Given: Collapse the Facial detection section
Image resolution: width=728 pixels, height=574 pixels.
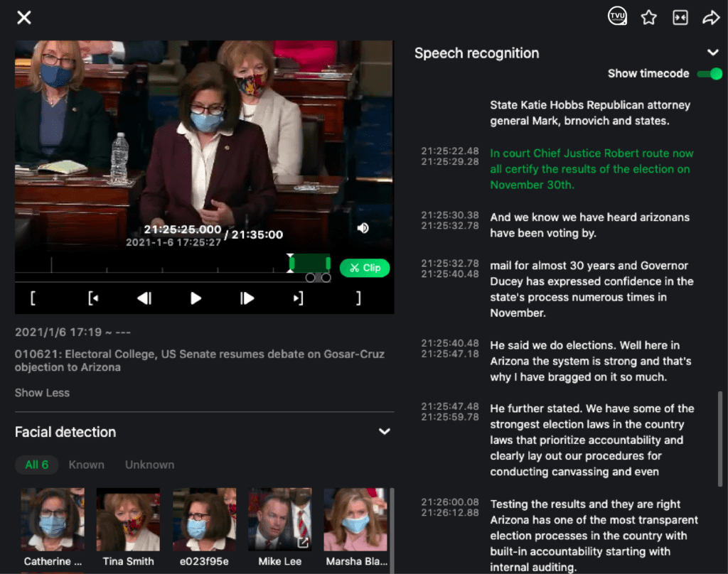Looking at the screenshot, I should pos(385,431).
